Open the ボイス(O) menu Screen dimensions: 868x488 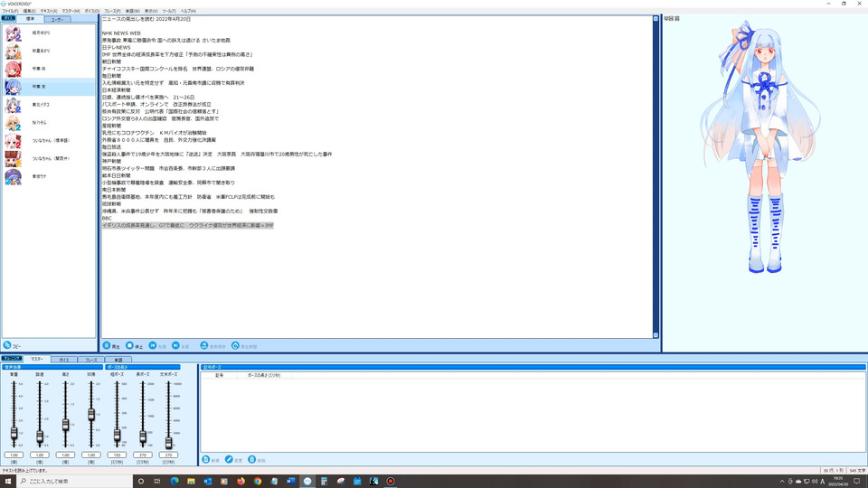pyautogui.click(x=92, y=11)
